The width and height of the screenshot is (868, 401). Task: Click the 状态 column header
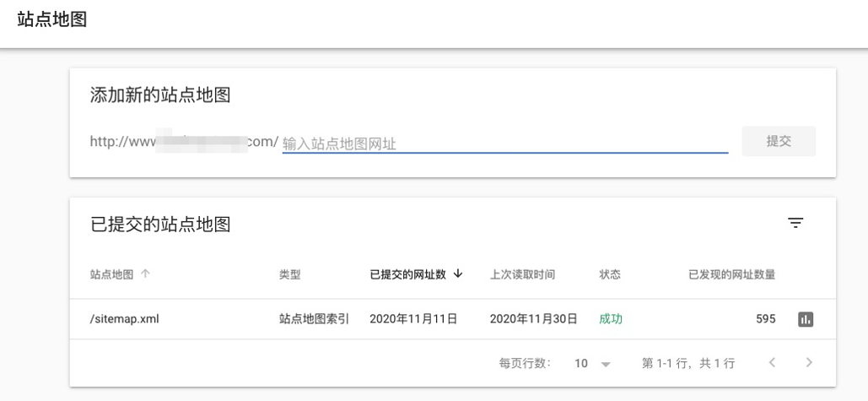pyautogui.click(x=610, y=274)
